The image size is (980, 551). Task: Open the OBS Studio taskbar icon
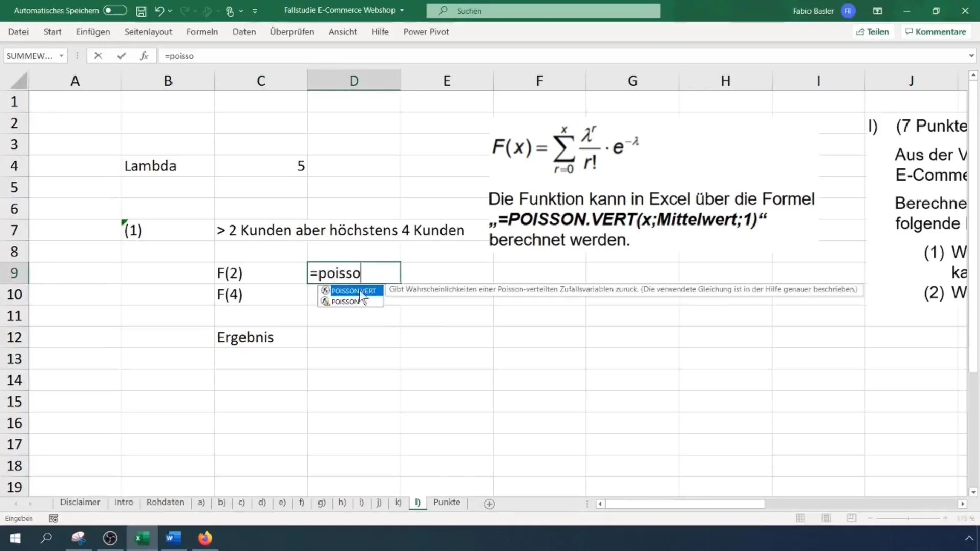[110, 538]
